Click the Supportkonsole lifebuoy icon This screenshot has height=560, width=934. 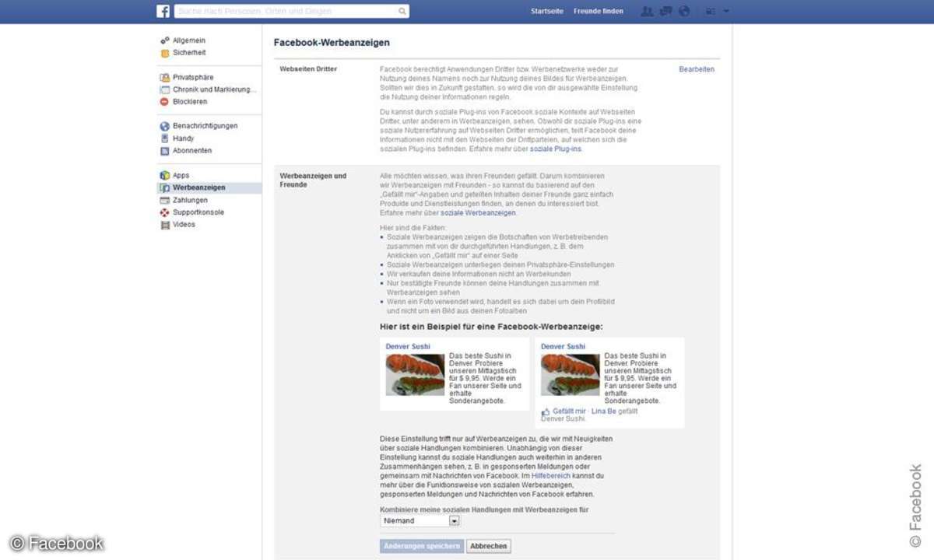click(165, 212)
